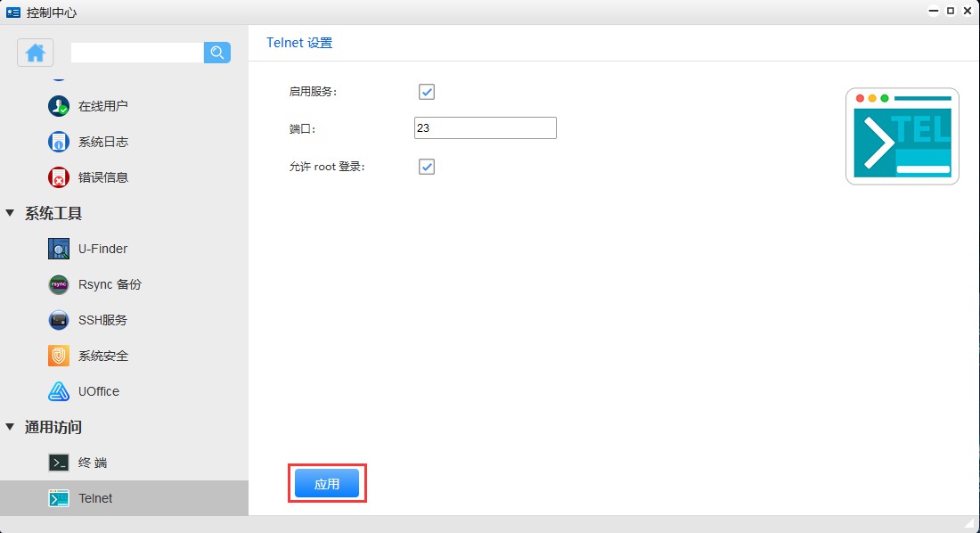Open the 系统日志 icon
This screenshot has width=980, height=533.
point(59,142)
